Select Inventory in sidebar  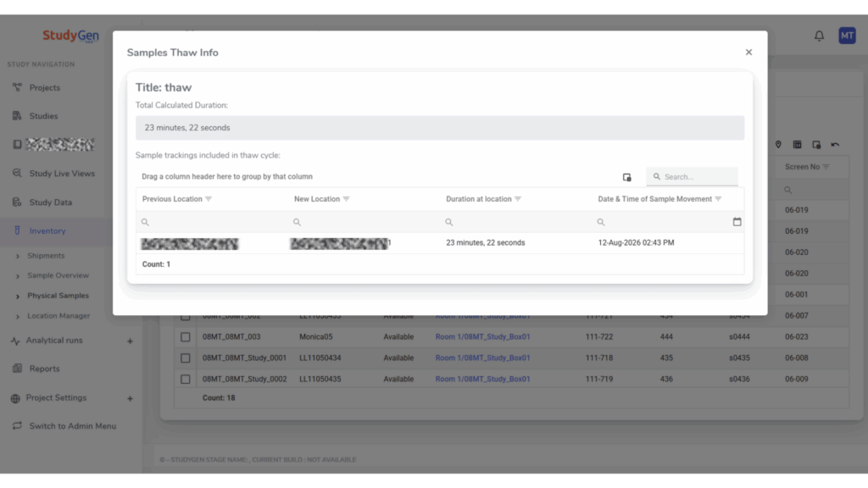point(47,231)
